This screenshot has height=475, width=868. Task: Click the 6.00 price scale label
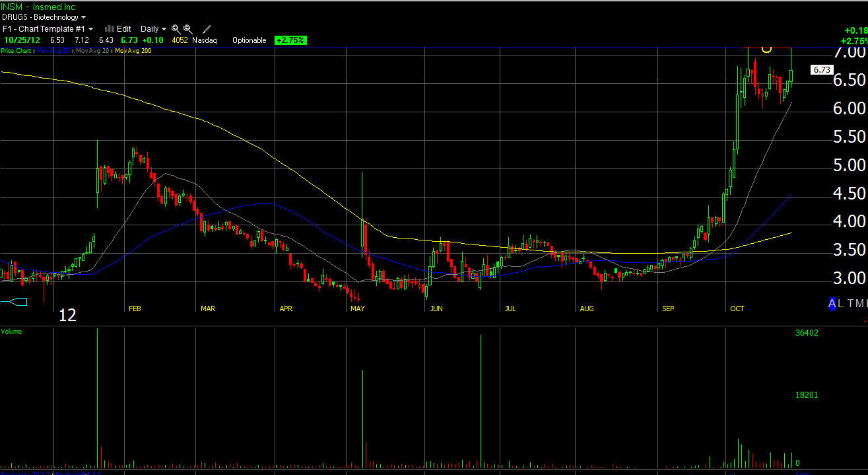click(x=849, y=108)
